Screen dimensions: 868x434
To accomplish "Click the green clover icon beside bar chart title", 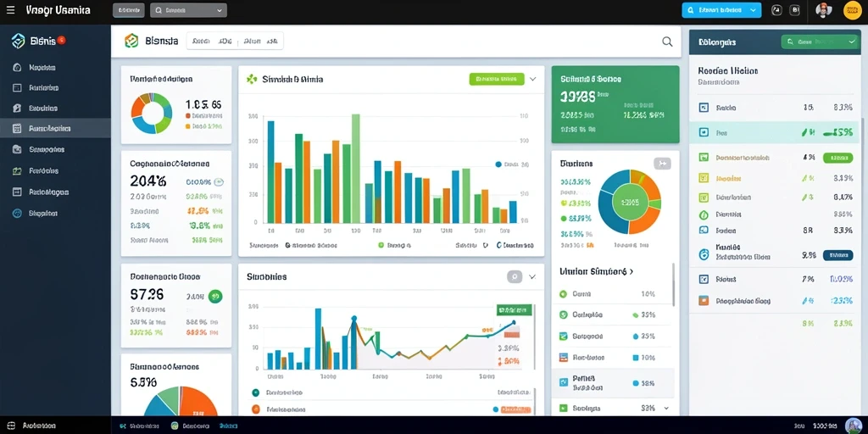I will (x=252, y=79).
